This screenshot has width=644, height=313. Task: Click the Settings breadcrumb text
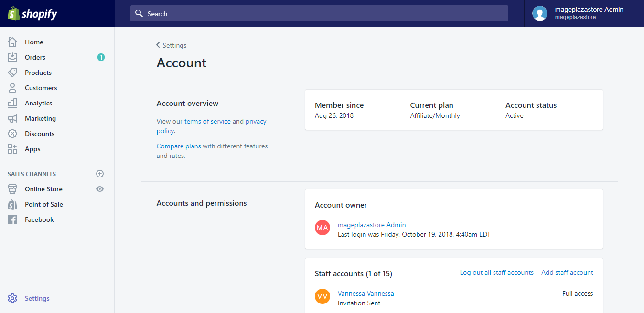[x=174, y=45]
